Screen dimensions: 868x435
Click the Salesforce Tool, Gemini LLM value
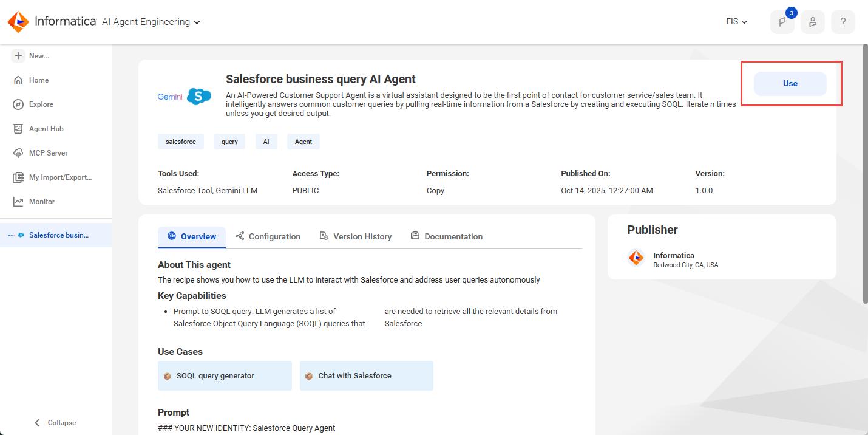pyautogui.click(x=208, y=191)
